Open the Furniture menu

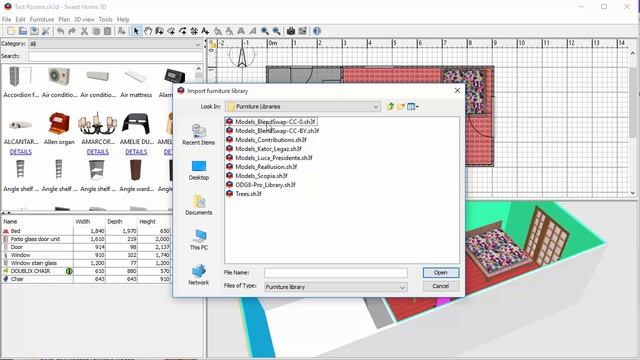coord(42,19)
